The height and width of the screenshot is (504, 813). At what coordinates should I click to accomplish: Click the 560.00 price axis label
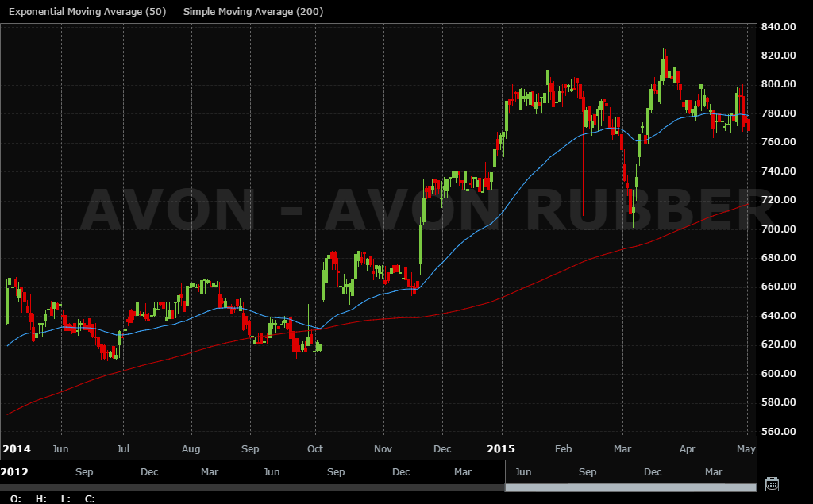[x=778, y=432]
